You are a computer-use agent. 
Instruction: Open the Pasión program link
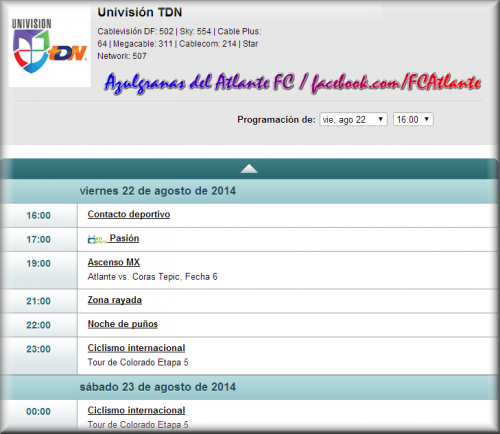pos(124,238)
